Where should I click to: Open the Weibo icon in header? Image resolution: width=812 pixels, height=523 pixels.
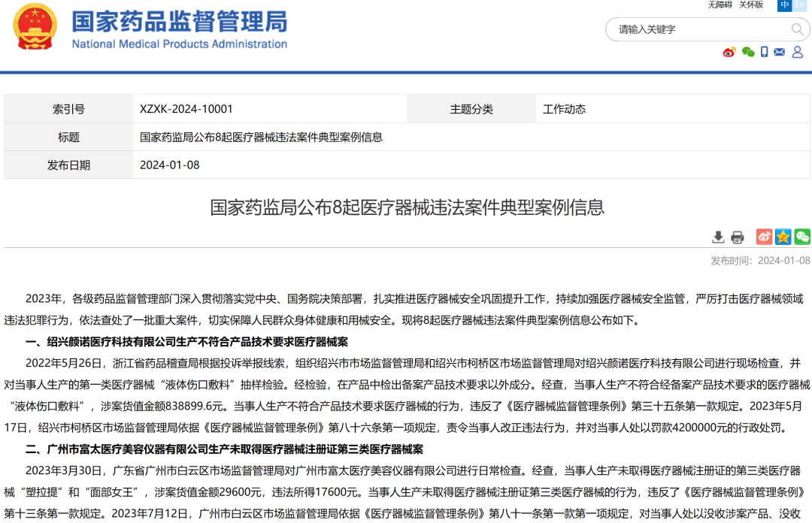(x=729, y=52)
